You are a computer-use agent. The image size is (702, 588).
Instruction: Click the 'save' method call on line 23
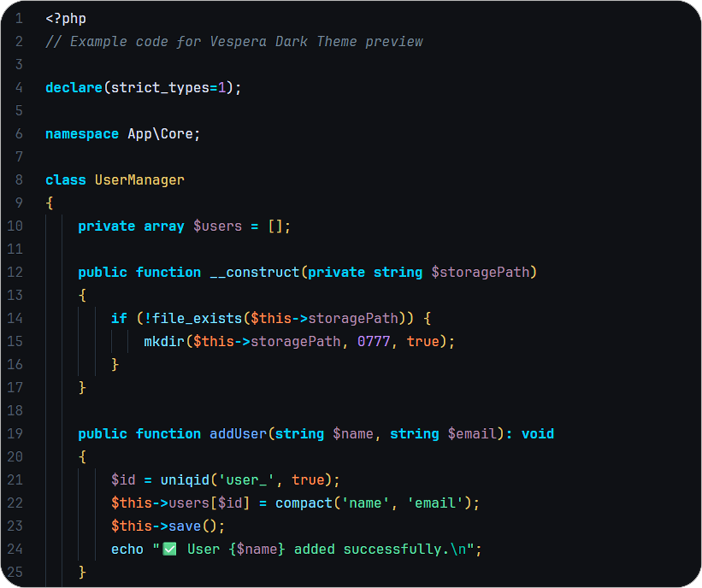tap(185, 526)
